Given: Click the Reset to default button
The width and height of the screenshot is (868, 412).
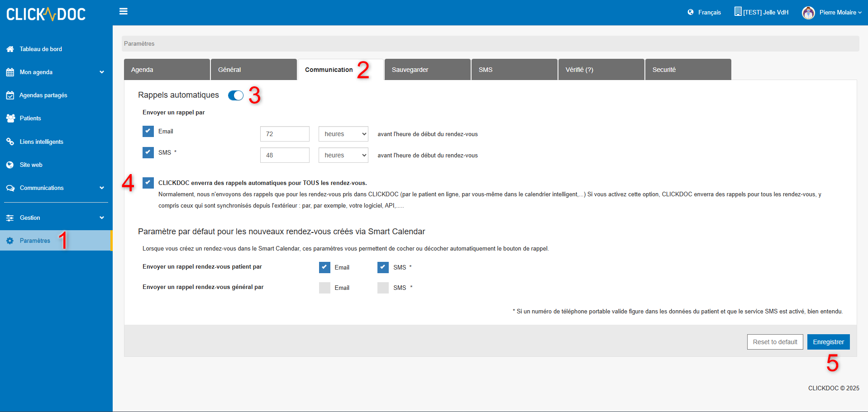Looking at the screenshot, I should pyautogui.click(x=775, y=342).
